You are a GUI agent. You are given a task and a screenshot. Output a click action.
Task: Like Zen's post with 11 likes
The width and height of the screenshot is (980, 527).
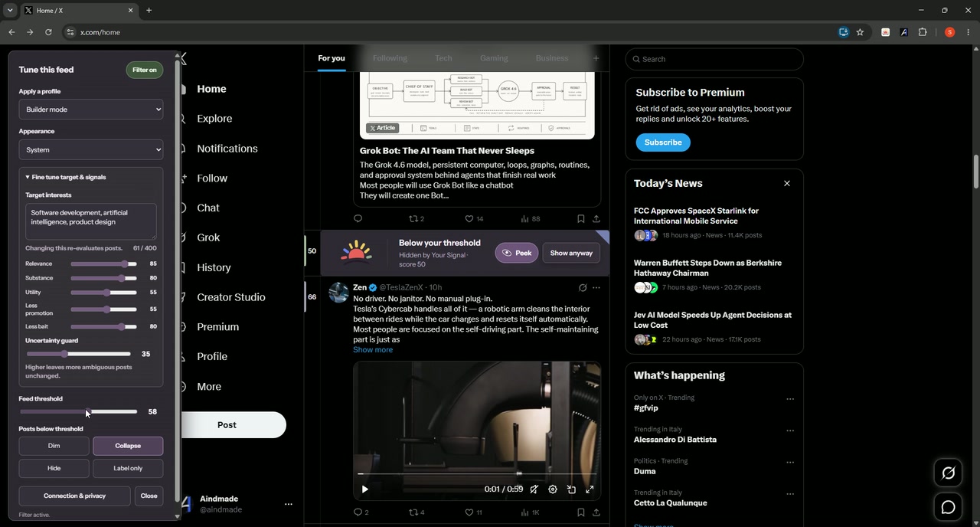pos(474,512)
